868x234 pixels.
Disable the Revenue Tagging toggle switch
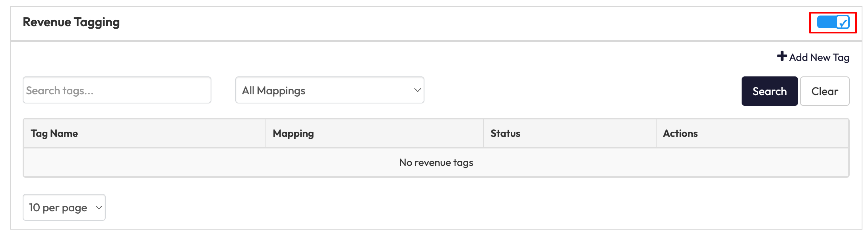coord(833,22)
